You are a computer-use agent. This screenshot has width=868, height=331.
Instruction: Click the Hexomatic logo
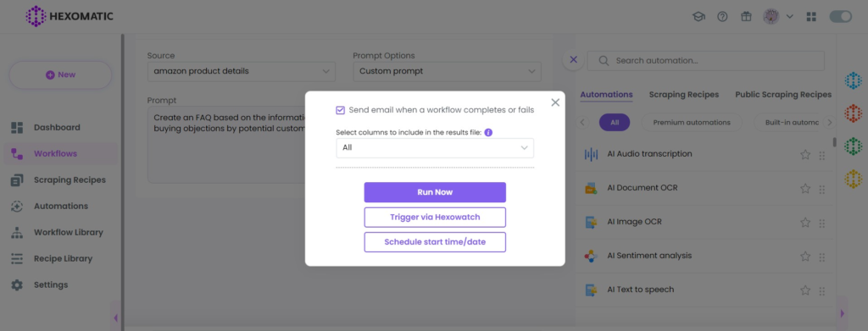(70, 16)
